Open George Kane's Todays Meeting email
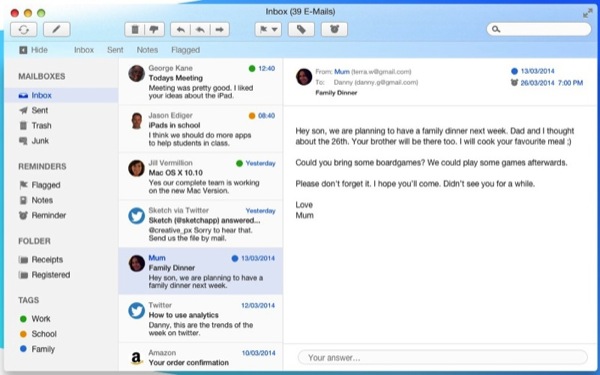Image resolution: width=600 pixels, height=375 pixels. click(201, 82)
